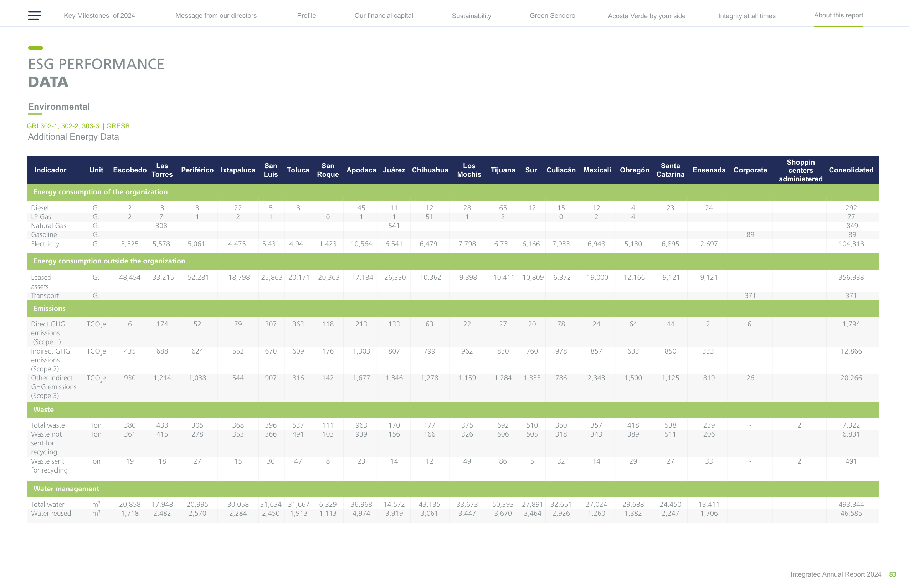Select About this report tab
This screenshot has width=909, height=588.
pos(838,15)
